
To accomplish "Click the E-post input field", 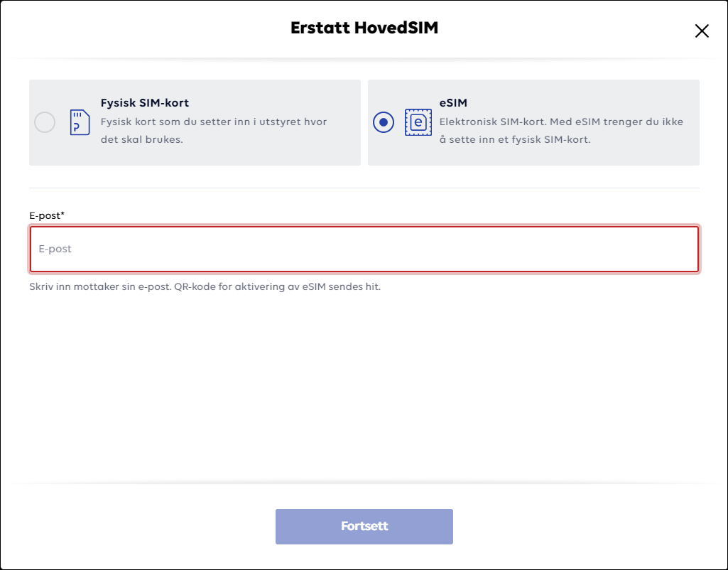I will pos(364,249).
